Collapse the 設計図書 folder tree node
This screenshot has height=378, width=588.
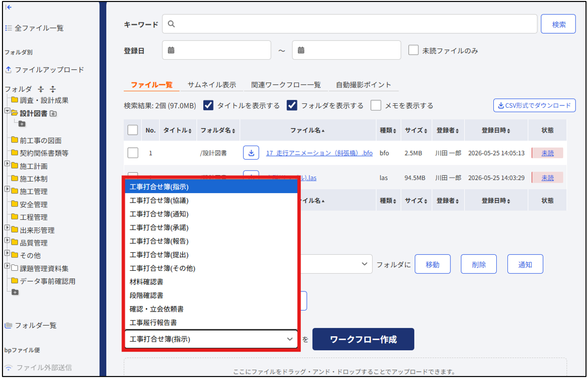coord(7,111)
